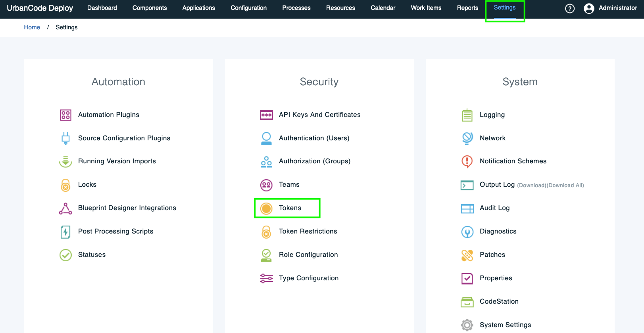Click the Statuses checkmark icon
Screen dimensions: 644x333
(65, 255)
